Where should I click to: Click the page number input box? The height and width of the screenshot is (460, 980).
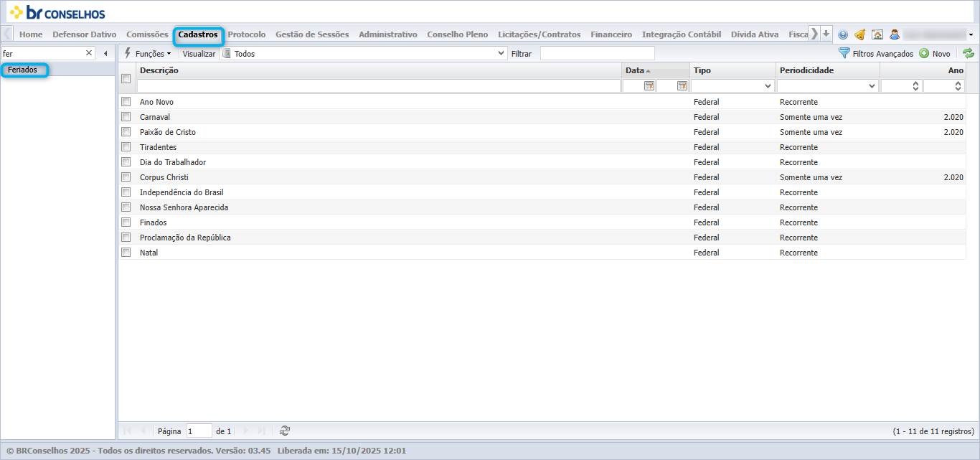[199, 431]
